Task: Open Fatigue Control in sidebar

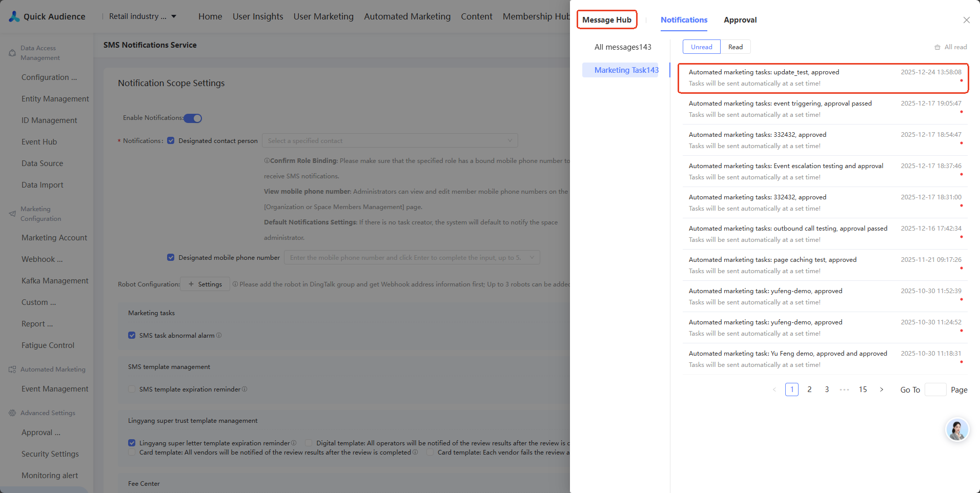Action: pyautogui.click(x=48, y=345)
